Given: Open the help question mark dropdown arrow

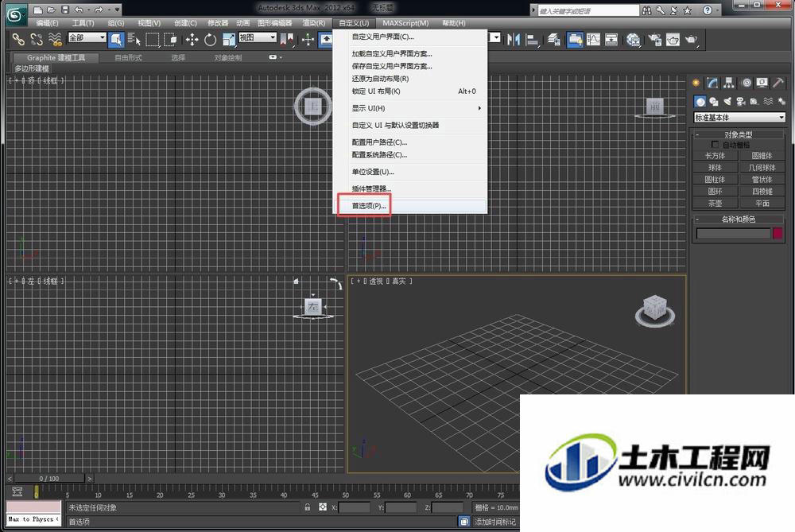Looking at the screenshot, I should pyautogui.click(x=717, y=10).
